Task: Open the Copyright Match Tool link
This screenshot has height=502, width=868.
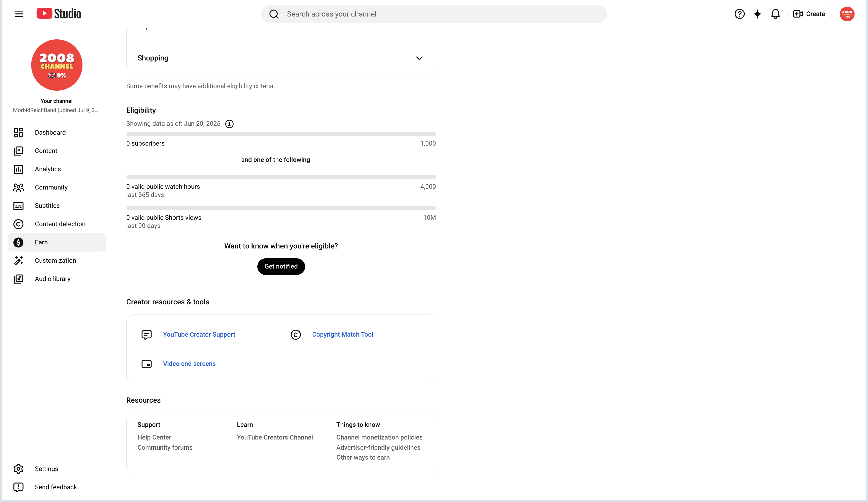Action: (x=342, y=334)
